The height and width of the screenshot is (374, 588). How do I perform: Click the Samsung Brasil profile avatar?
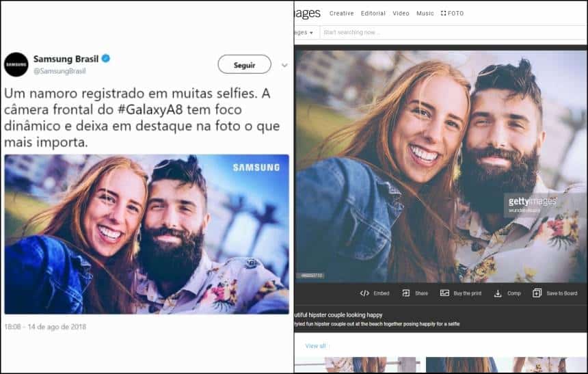[16, 64]
